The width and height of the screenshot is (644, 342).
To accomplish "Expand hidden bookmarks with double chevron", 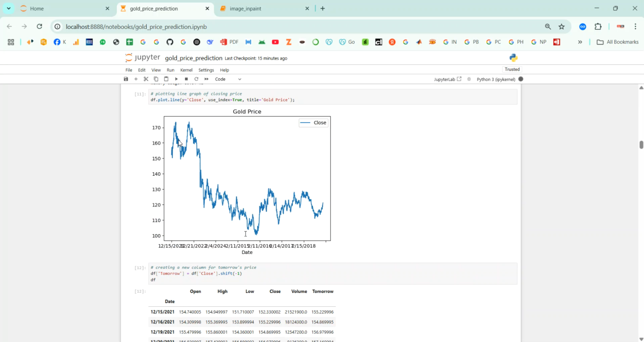I will [x=580, y=42].
